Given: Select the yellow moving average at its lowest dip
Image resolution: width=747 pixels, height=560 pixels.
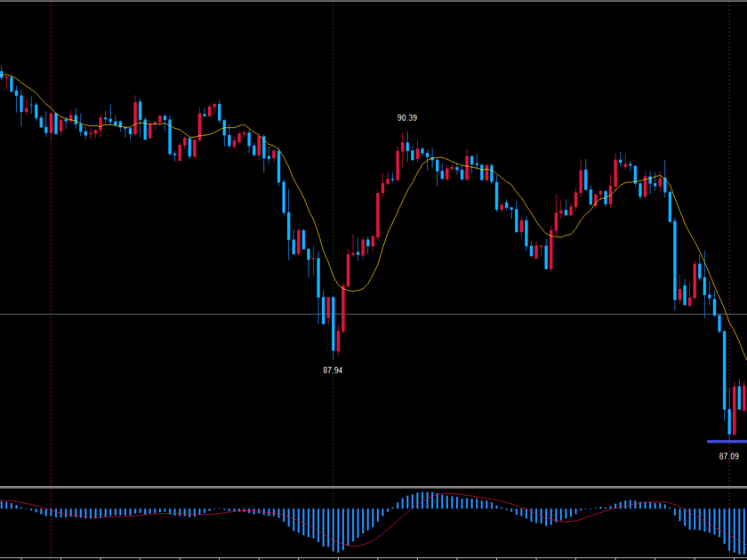Looking at the screenshot, I should (353, 289).
